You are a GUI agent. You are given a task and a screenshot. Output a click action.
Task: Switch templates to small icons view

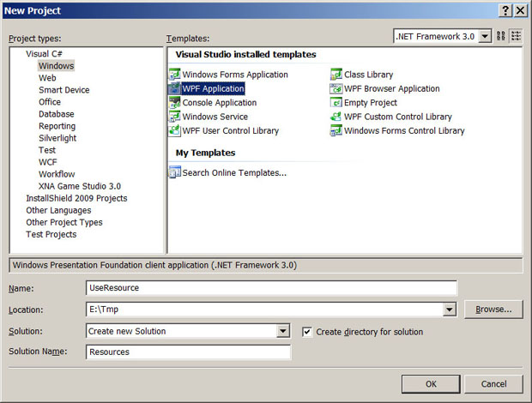(x=516, y=36)
